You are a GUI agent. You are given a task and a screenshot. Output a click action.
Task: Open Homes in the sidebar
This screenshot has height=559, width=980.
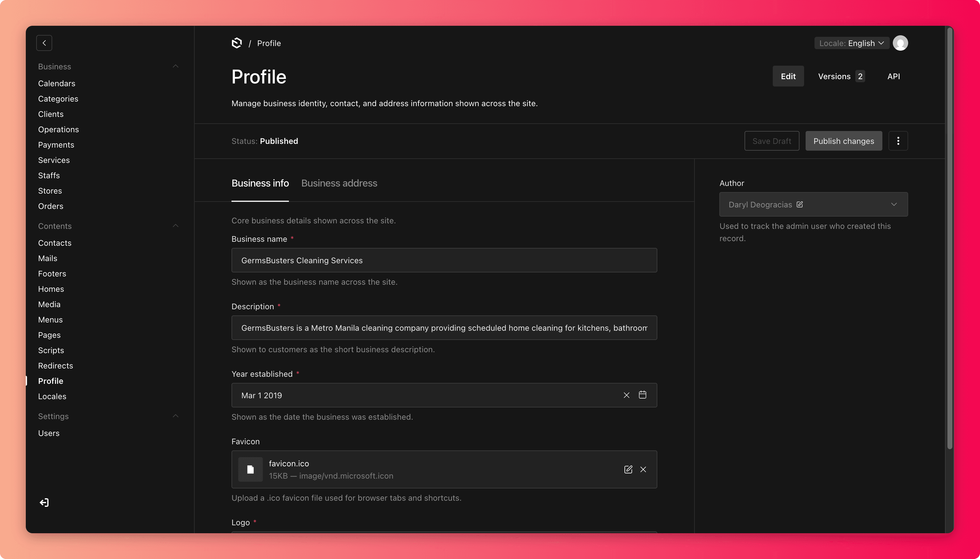51,289
